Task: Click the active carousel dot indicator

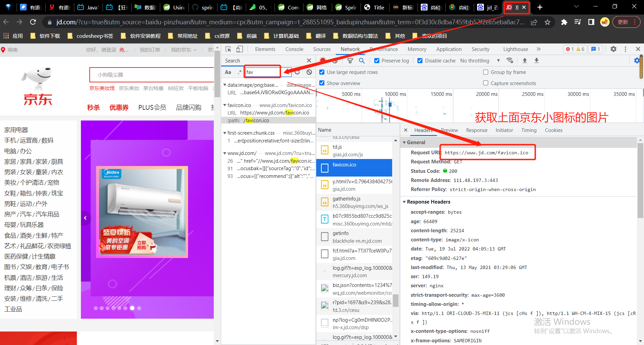Action: pos(132,308)
